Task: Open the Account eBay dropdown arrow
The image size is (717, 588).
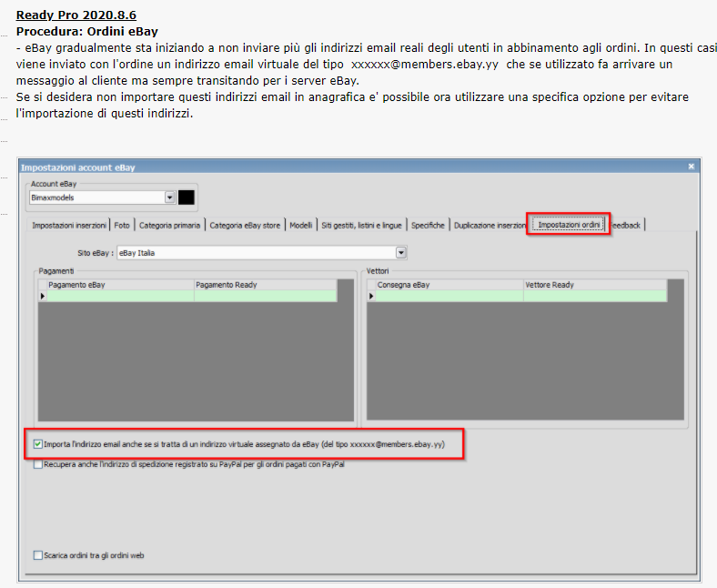Action: (169, 198)
